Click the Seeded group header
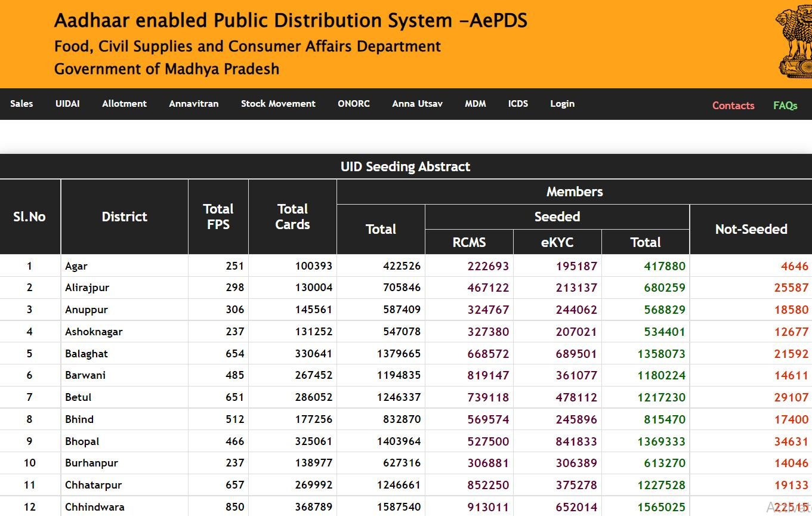This screenshot has width=812, height=516. click(x=557, y=217)
